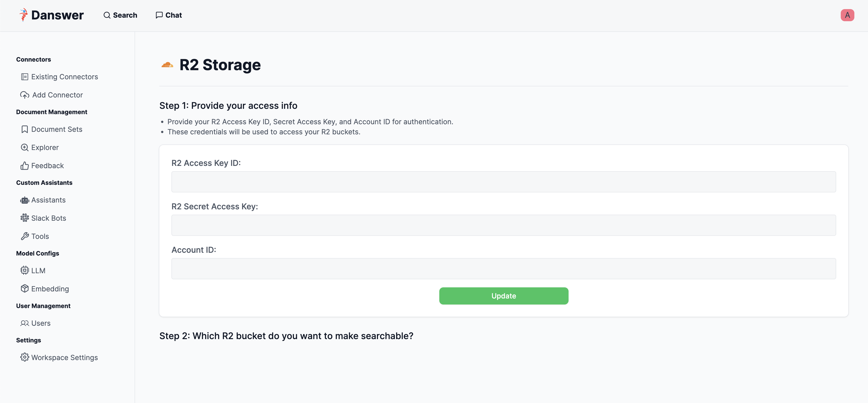Click the Tools wrench icon
The height and width of the screenshot is (403, 868).
click(24, 236)
